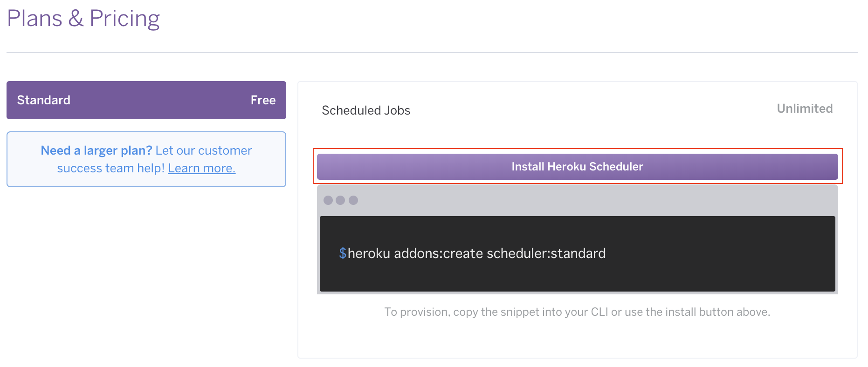Click the middle gray terminal window dot
The image size is (868, 367).
340,200
